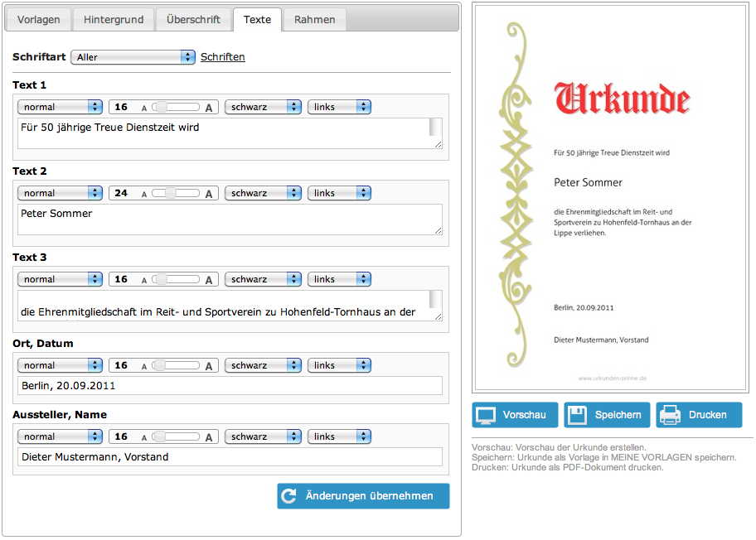Click the Dieter Mustermann, Vorstand input field
Viewport: 756px width, 540px height.
click(230, 457)
